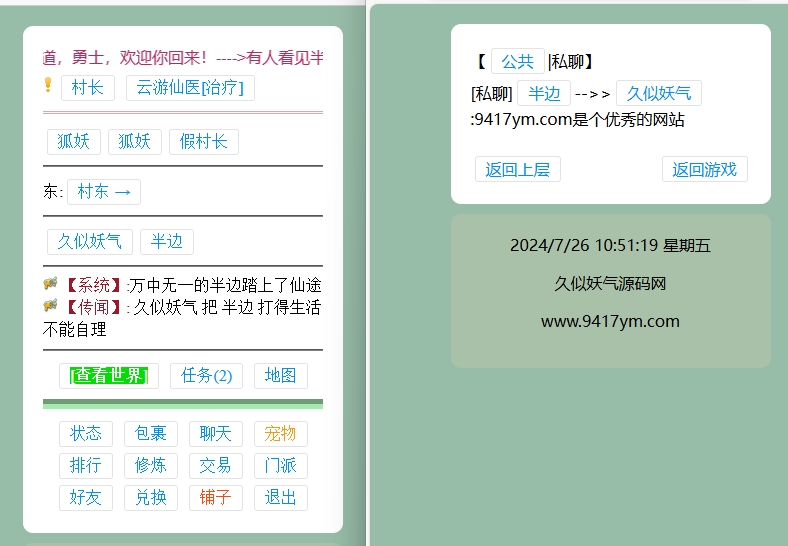Attack the first 狐妖 monster
788x546 pixels.
[x=74, y=142]
